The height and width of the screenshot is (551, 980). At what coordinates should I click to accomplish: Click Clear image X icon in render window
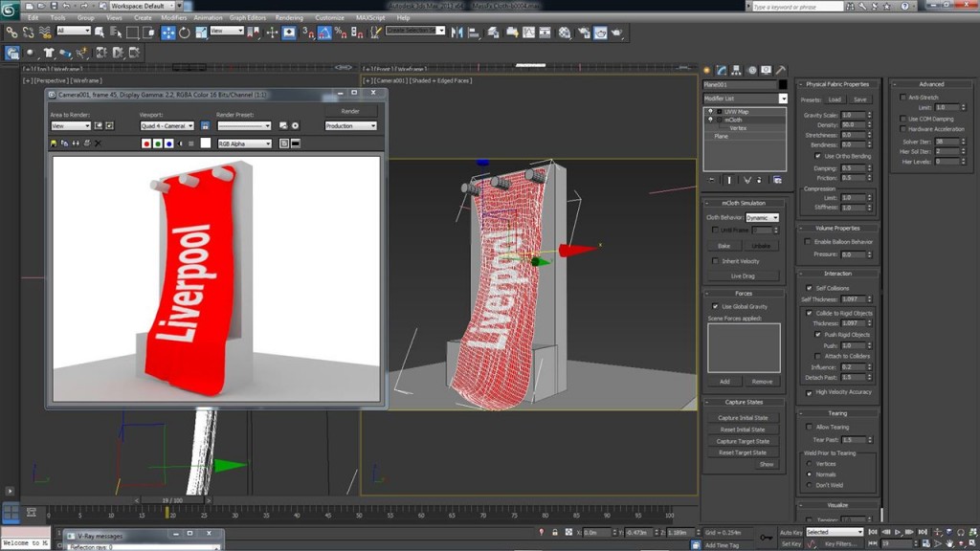pyautogui.click(x=99, y=143)
